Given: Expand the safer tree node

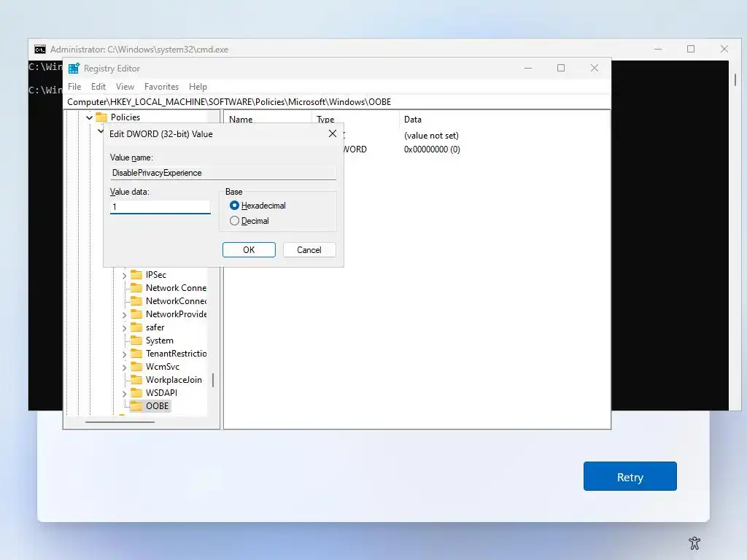Looking at the screenshot, I should (124, 327).
